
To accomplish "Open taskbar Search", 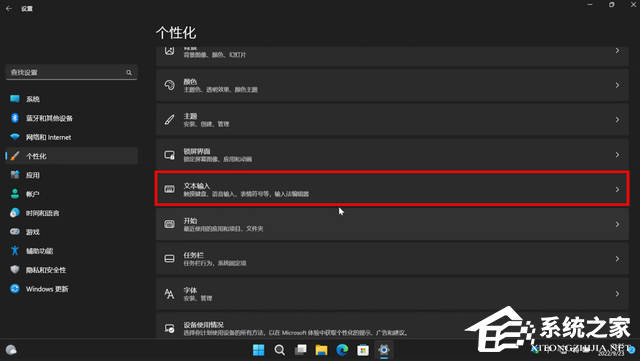I will (280, 350).
